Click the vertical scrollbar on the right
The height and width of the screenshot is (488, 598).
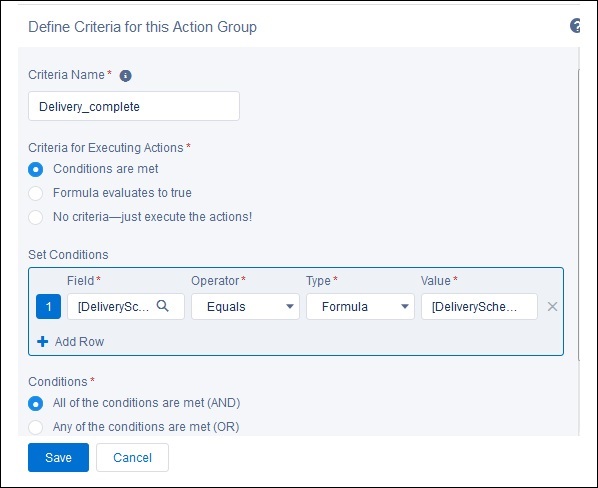coord(579,214)
